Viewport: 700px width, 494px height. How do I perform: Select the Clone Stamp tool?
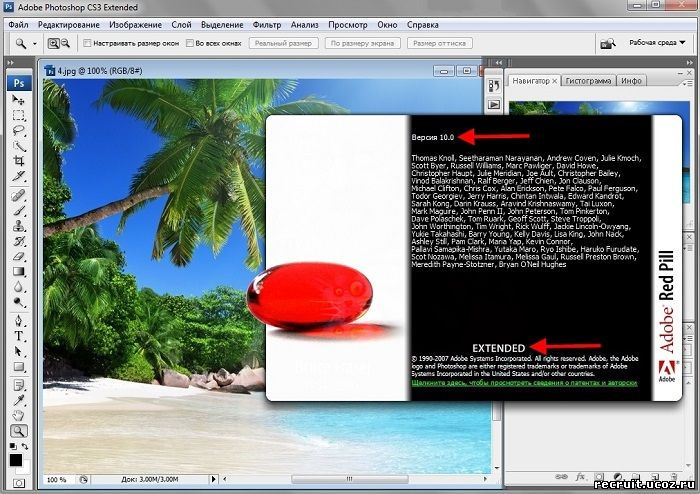coord(18,226)
